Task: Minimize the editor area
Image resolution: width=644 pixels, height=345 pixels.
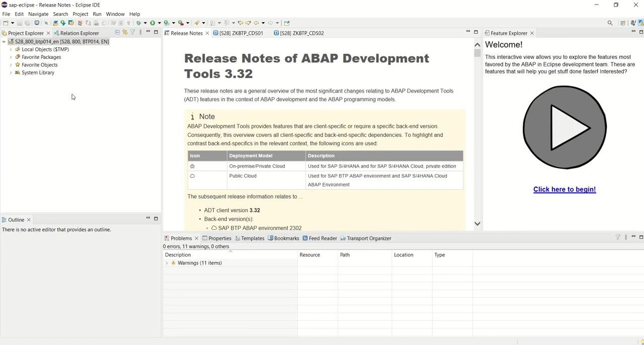Action: pyautogui.click(x=468, y=32)
